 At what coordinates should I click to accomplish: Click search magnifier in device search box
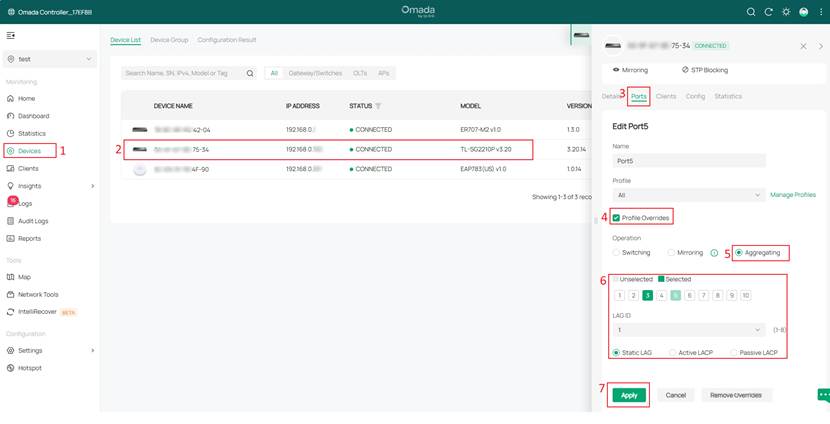(x=250, y=73)
